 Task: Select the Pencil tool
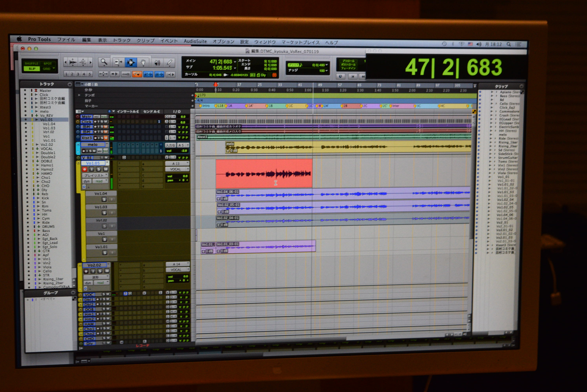click(169, 63)
